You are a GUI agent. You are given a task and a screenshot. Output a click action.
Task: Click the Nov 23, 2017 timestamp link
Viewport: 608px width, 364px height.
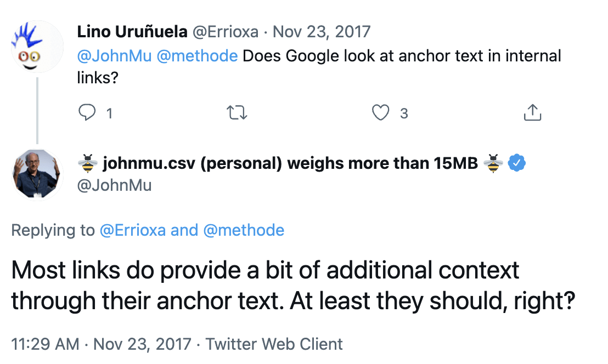[323, 31]
